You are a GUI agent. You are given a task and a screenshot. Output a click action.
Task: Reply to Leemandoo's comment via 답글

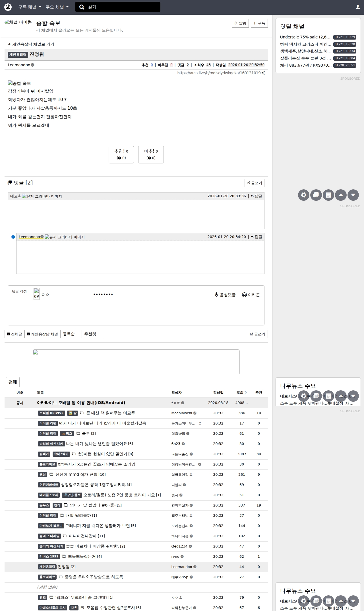click(x=257, y=237)
